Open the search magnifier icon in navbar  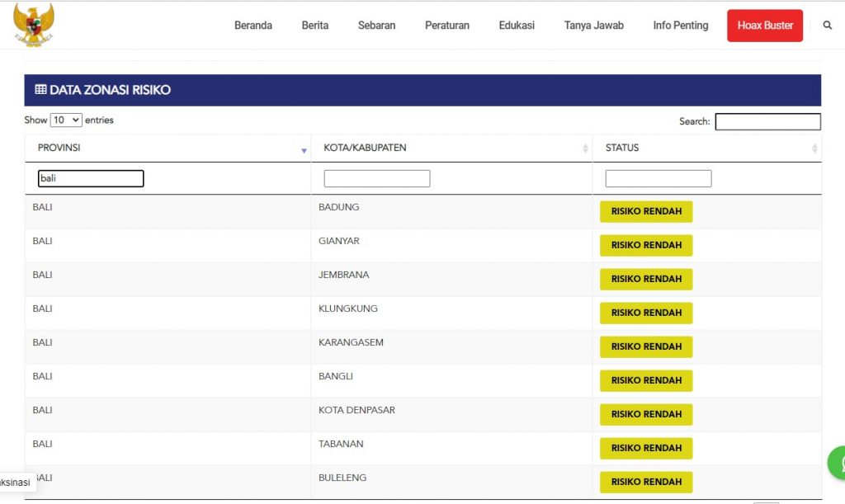[828, 26]
